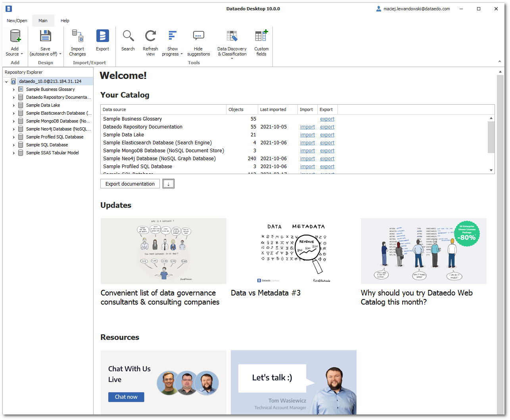Viewport: 510px width, 420px height.
Task: Expand the Sample SQL Database node
Action: (13, 145)
